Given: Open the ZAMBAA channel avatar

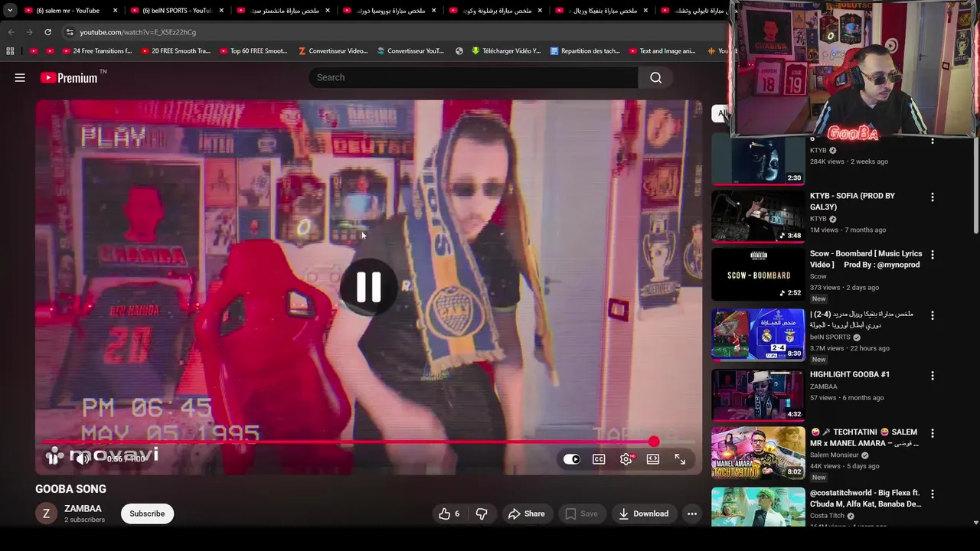Looking at the screenshot, I should point(46,514).
